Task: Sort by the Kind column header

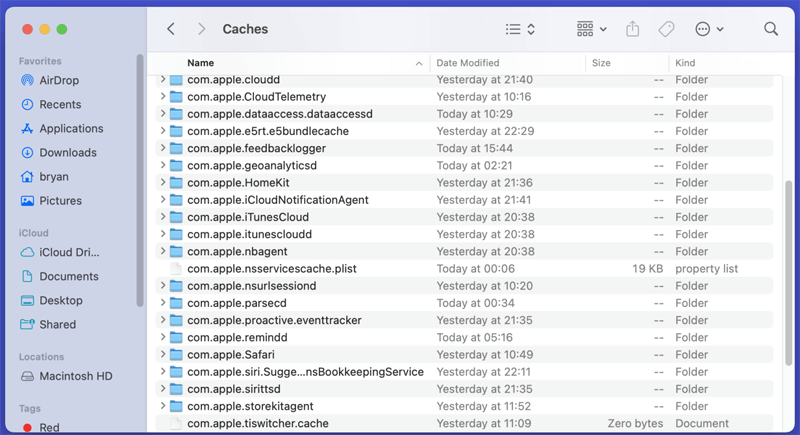Action: (x=685, y=63)
